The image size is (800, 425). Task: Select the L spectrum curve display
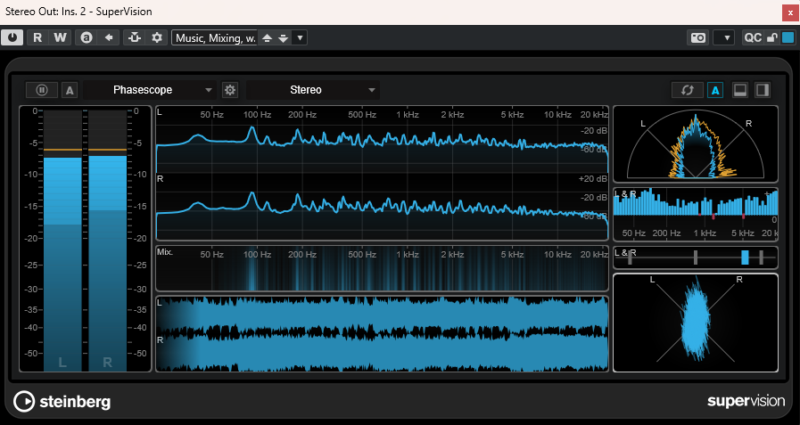point(382,140)
